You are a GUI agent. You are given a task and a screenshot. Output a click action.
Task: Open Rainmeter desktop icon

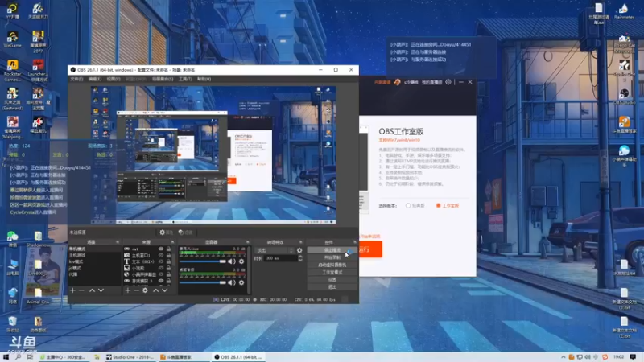pos(623,11)
